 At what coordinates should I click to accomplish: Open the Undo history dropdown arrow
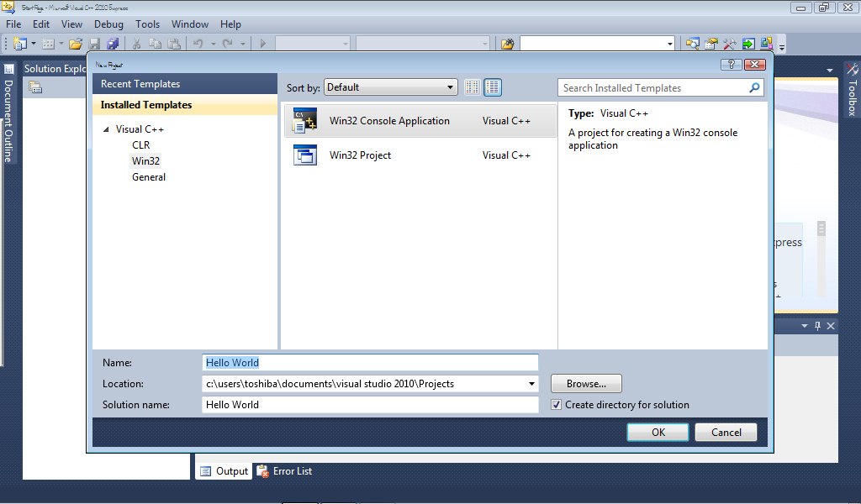pyautogui.click(x=213, y=44)
